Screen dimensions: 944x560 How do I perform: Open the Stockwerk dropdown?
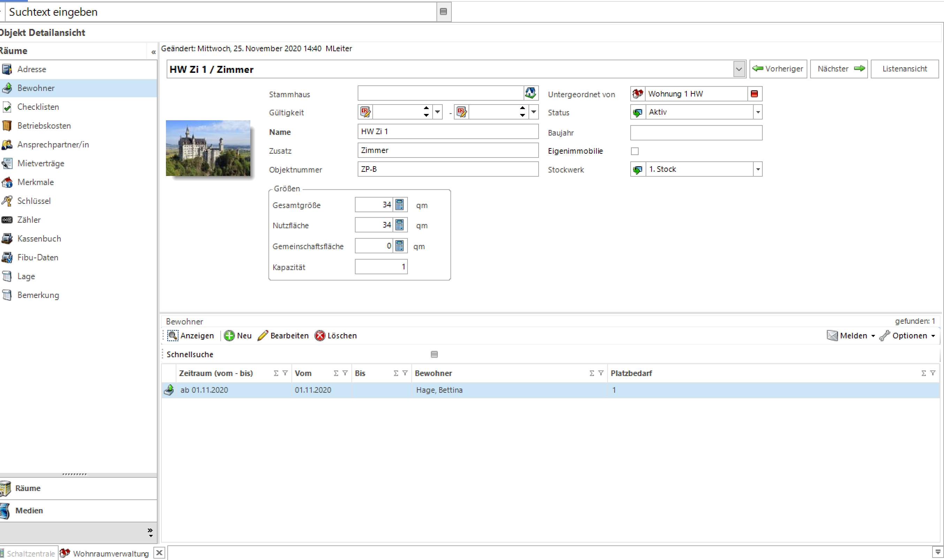pos(758,169)
